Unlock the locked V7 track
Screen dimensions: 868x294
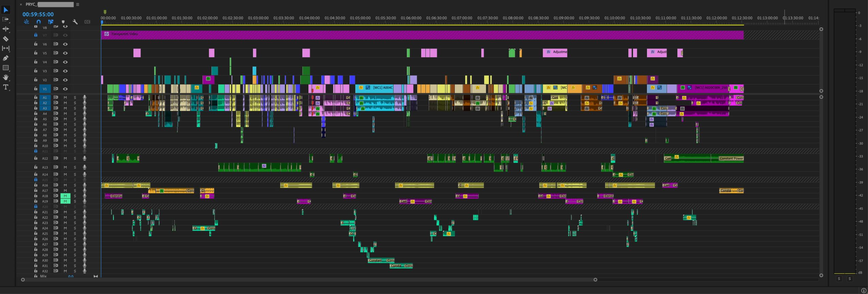36,35
